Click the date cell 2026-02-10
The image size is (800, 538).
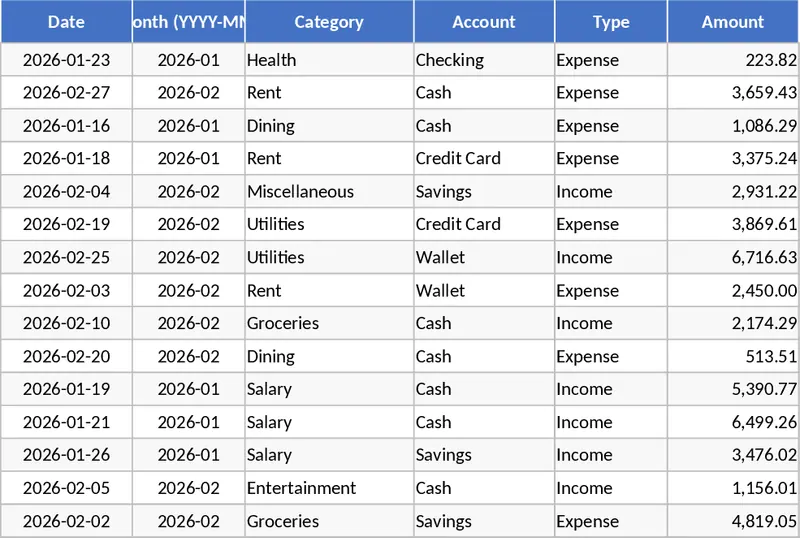pyautogui.click(x=66, y=324)
